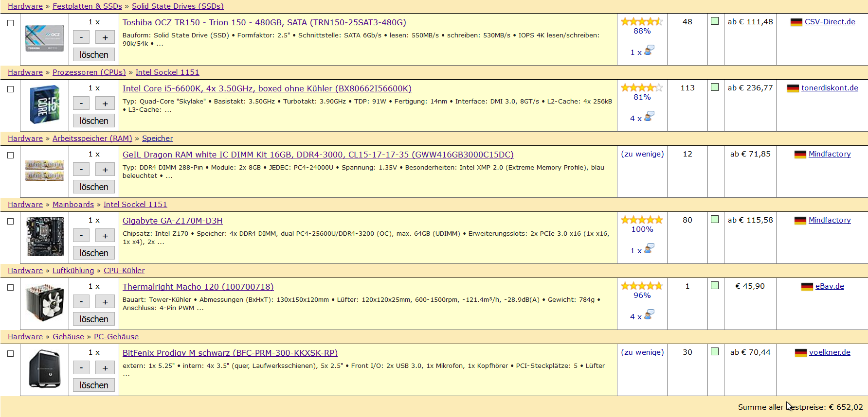
Task: Click star rating of Toshiba OCZ TR150
Action: click(642, 21)
